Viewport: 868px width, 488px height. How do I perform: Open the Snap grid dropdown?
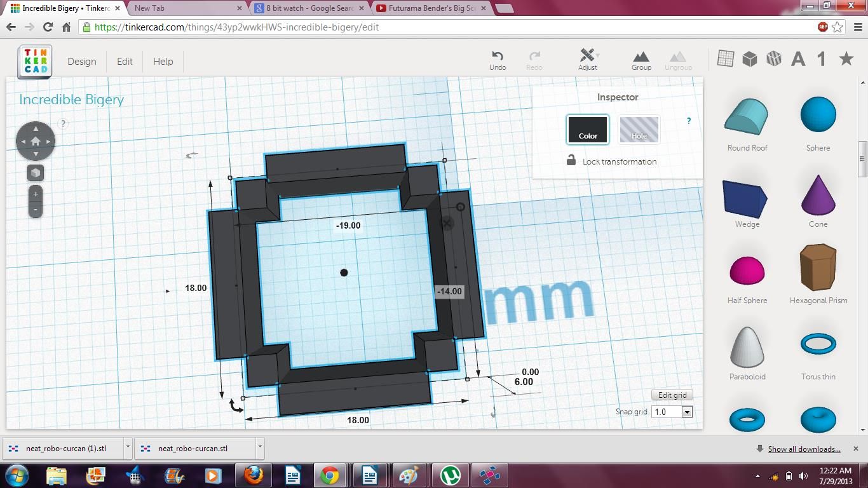coord(686,411)
